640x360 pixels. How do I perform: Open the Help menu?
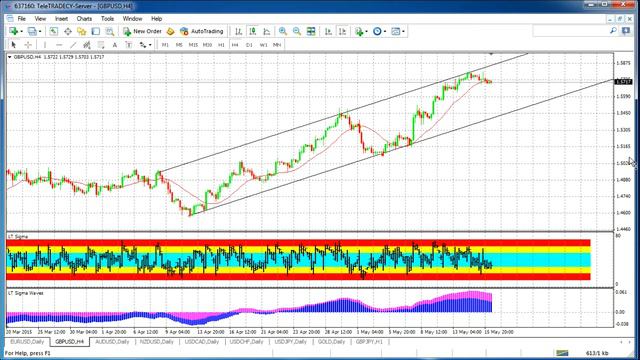click(x=156, y=19)
